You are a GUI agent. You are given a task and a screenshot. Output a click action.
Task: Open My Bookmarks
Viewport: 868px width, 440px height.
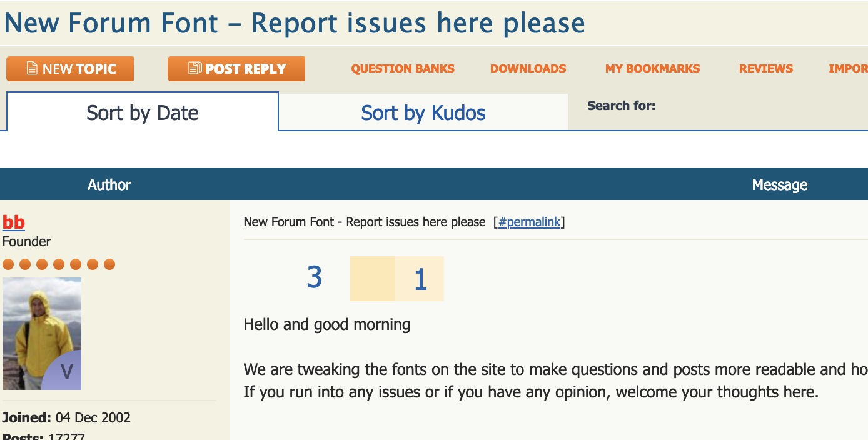point(652,68)
